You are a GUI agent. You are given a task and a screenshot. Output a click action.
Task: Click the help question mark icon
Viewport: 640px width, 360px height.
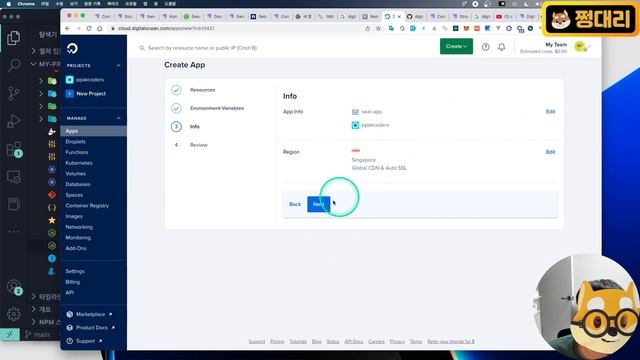point(485,47)
